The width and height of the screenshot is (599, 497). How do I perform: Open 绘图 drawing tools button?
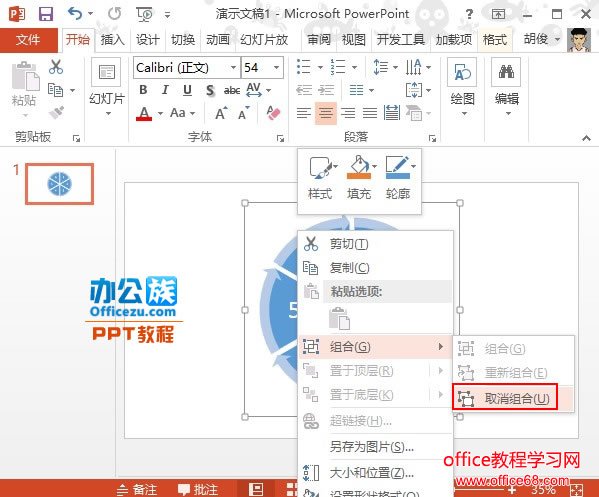(x=462, y=86)
